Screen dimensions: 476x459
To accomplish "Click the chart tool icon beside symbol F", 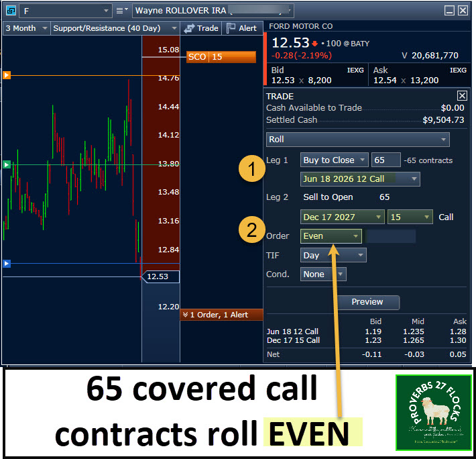I will 9,11.
